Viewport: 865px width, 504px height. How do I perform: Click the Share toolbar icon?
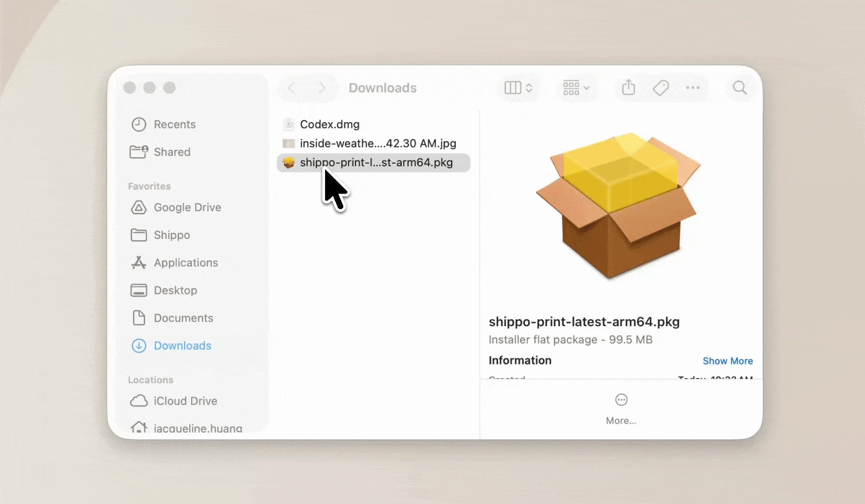tap(629, 87)
